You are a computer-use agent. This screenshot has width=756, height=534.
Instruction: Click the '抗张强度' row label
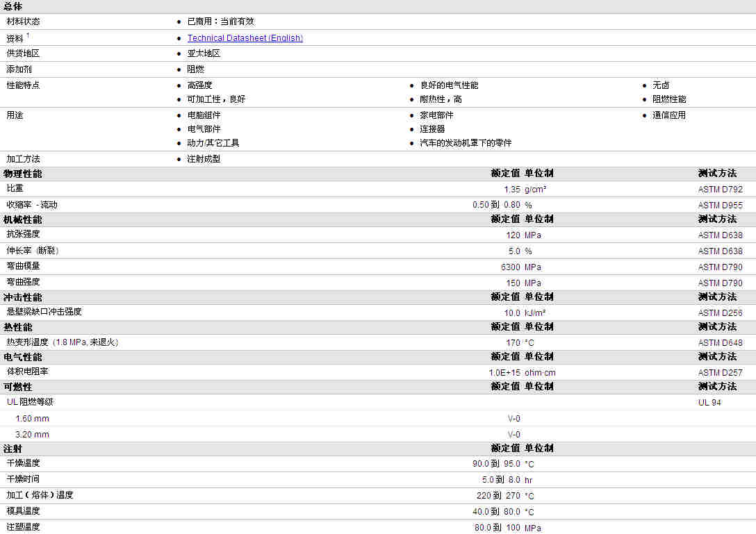point(23,234)
